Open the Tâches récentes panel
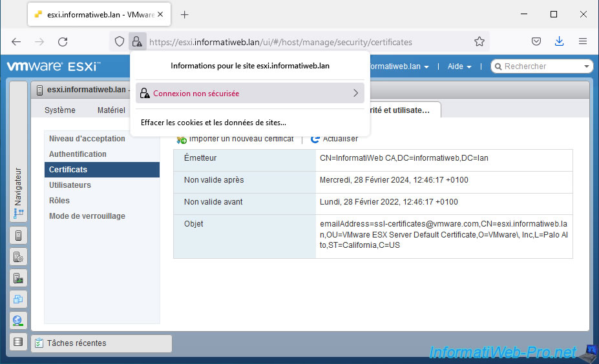The width and height of the screenshot is (599, 364). pyautogui.click(x=76, y=343)
